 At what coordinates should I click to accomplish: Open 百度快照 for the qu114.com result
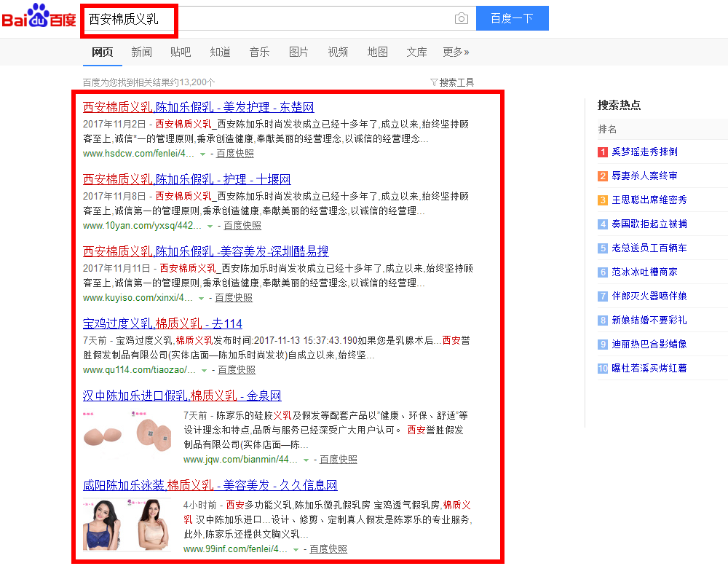pos(237,370)
